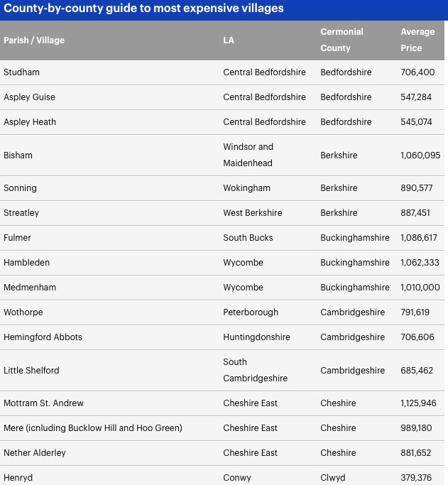The width and height of the screenshot is (448, 485).
Task: Select the Medmenham row name
Action: (30, 288)
